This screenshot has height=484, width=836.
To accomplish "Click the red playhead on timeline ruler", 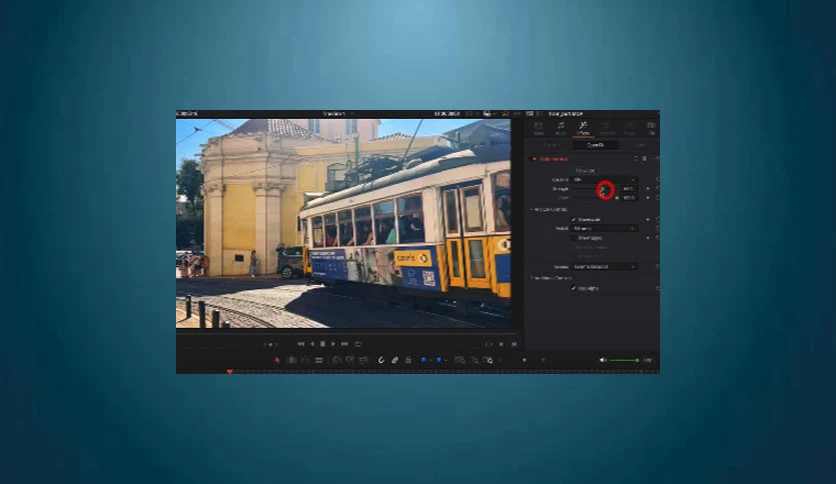I will [230, 371].
